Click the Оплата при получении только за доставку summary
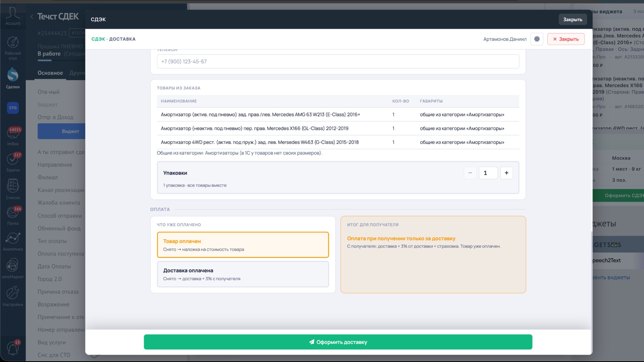644x362 pixels. click(401, 239)
